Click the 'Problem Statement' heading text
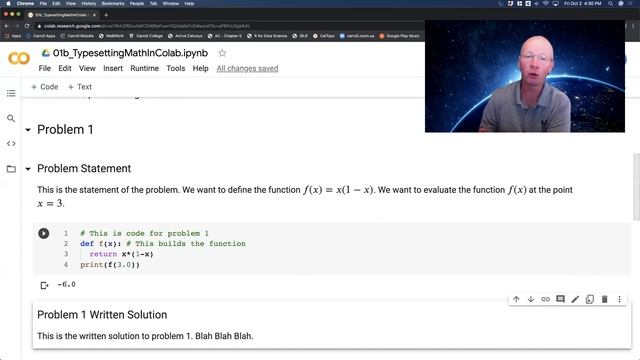The image size is (640, 360). tap(84, 169)
